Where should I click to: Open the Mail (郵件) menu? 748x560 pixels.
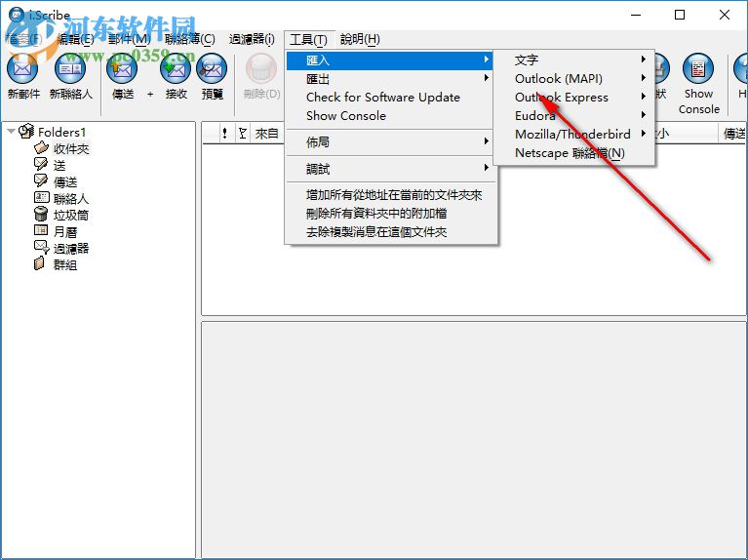tap(130, 39)
